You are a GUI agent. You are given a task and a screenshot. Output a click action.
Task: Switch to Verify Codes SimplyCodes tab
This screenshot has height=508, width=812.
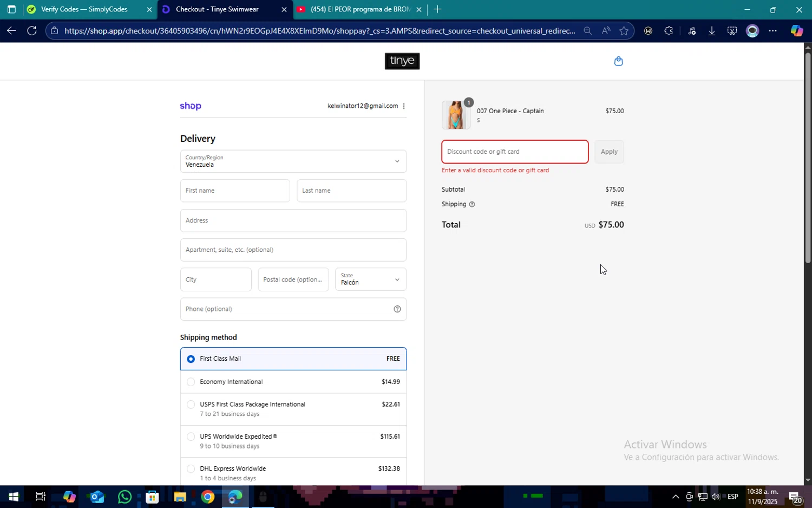pos(84,9)
